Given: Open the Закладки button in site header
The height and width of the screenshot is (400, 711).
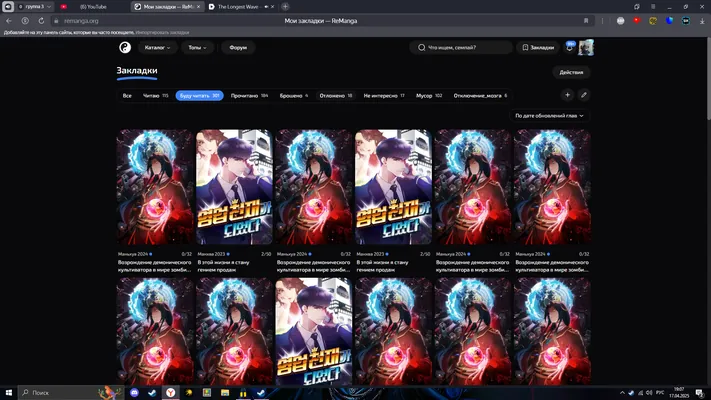Looking at the screenshot, I should coord(538,47).
